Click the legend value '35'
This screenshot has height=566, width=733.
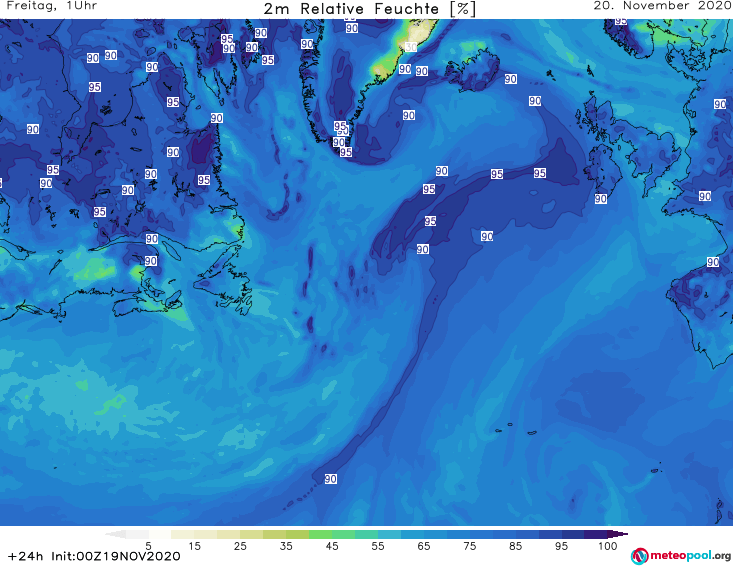286,546
